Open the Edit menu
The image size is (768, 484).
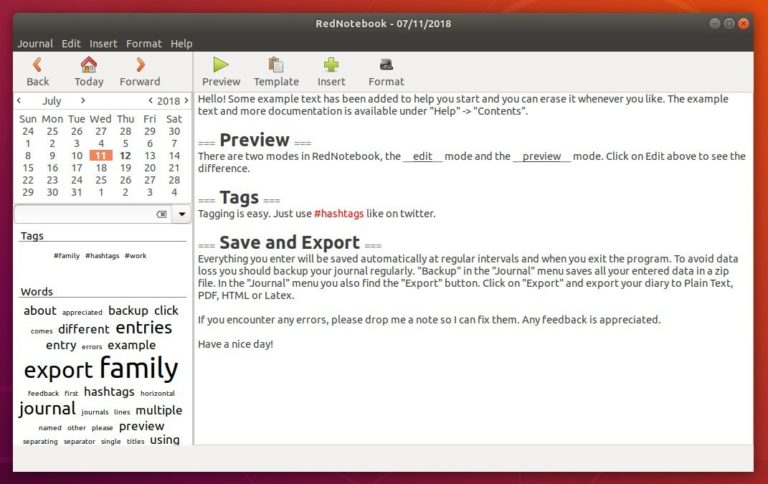tap(71, 44)
